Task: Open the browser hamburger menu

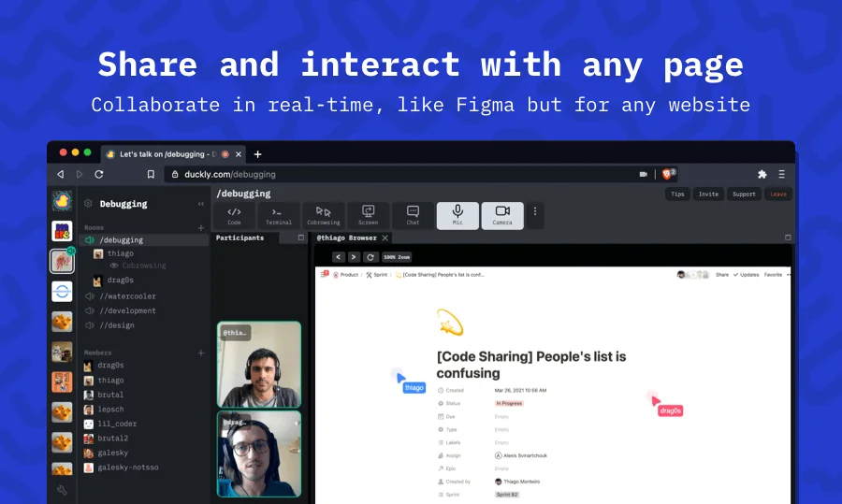Action: [782, 175]
